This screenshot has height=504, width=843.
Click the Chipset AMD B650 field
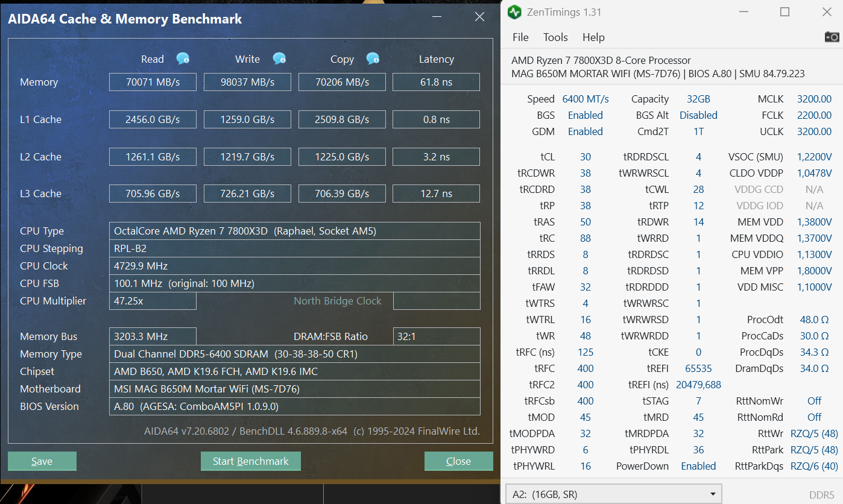(295, 371)
